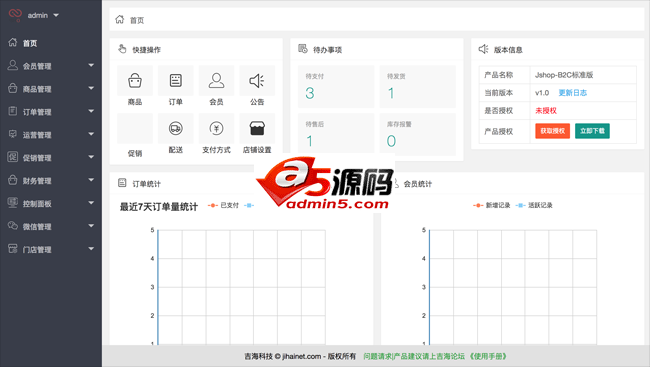Image resolution: width=650 pixels, height=367 pixels.
Task: Expand the 微信管理 menu arrow
Action: 91,226
